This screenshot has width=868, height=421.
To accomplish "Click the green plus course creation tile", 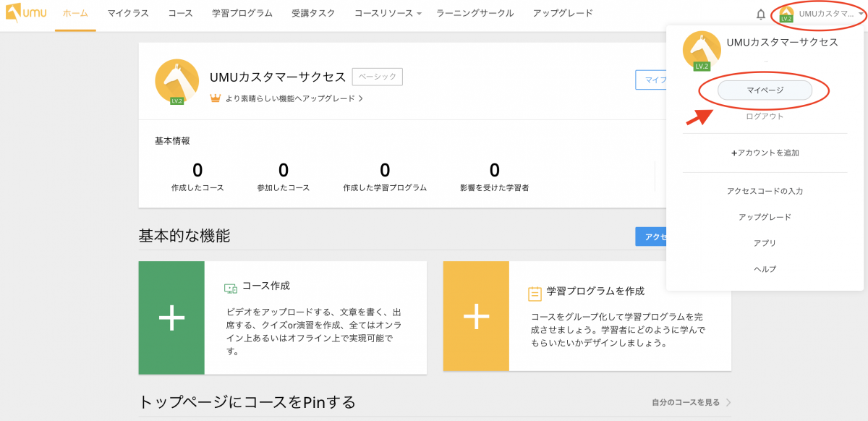I will click(171, 318).
